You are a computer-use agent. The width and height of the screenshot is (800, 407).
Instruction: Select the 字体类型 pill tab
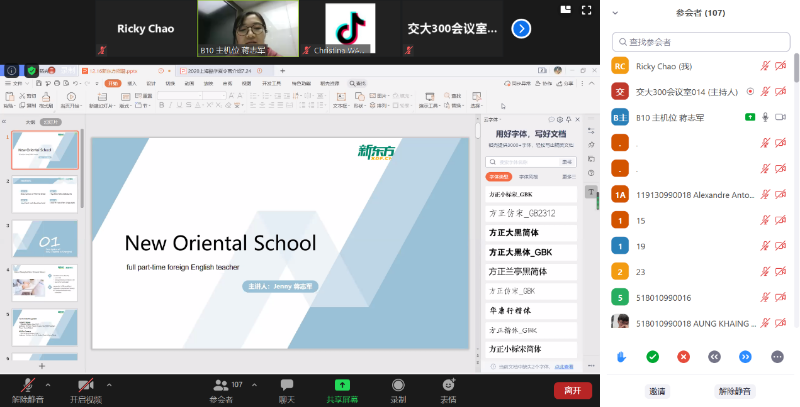[x=498, y=177]
